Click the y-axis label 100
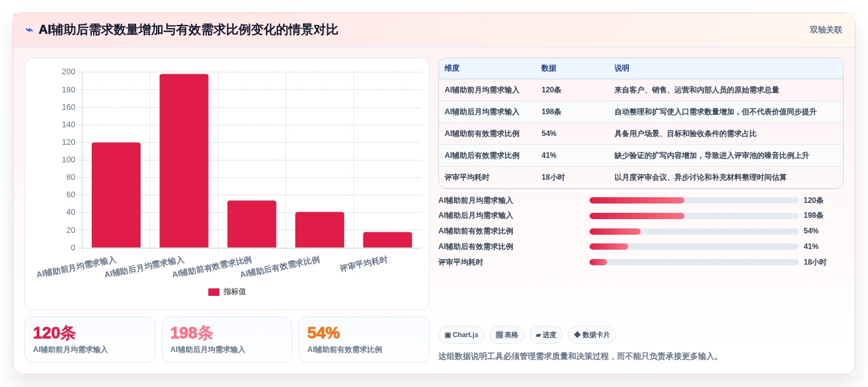Viewport: 868px width, 387px height. (69, 160)
